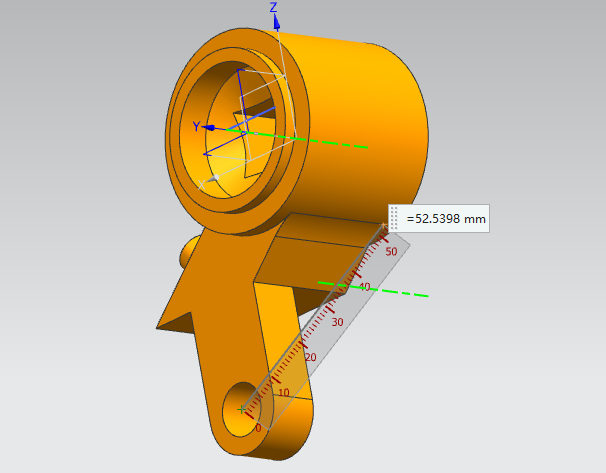Grab the dotted grip on measurement label

click(396, 218)
